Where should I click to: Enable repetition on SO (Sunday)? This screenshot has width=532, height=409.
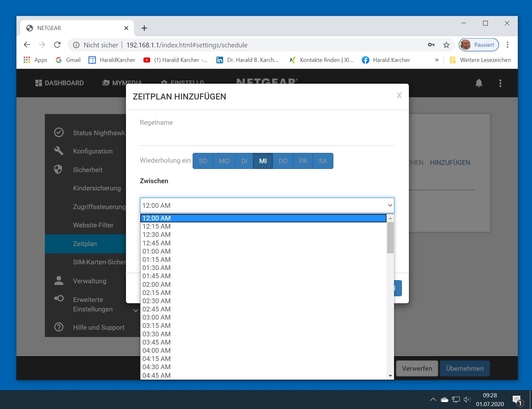click(203, 161)
